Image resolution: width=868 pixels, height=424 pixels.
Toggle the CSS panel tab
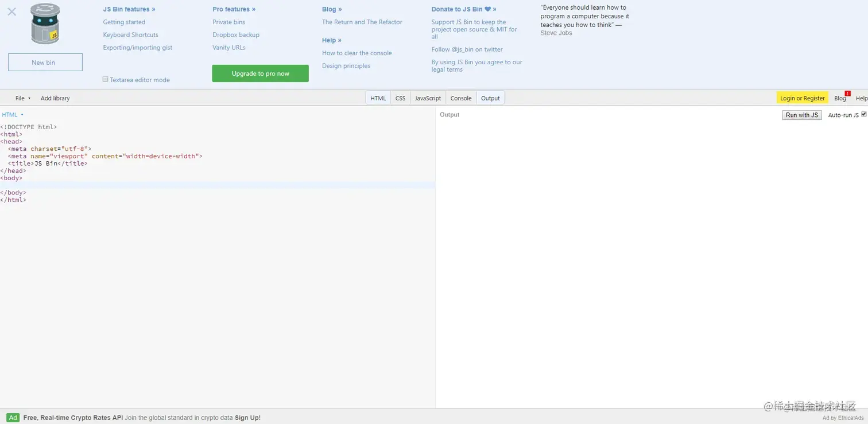[401, 98]
